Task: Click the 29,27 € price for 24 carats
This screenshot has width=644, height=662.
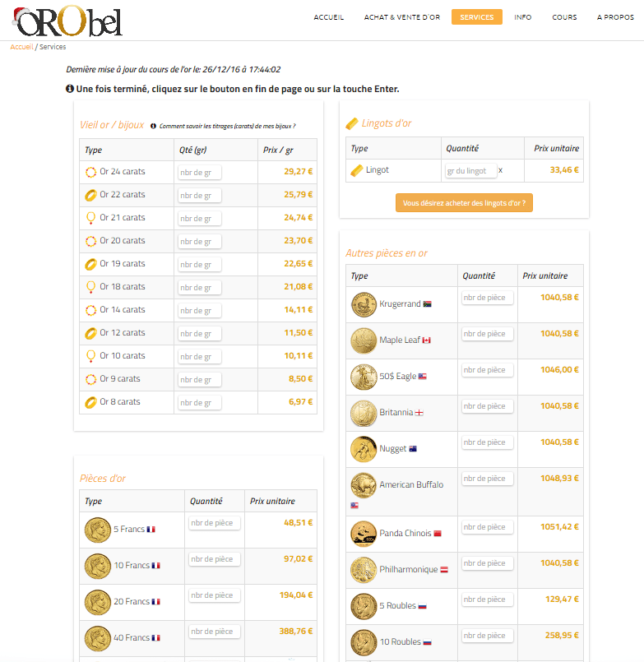Action: tap(298, 171)
